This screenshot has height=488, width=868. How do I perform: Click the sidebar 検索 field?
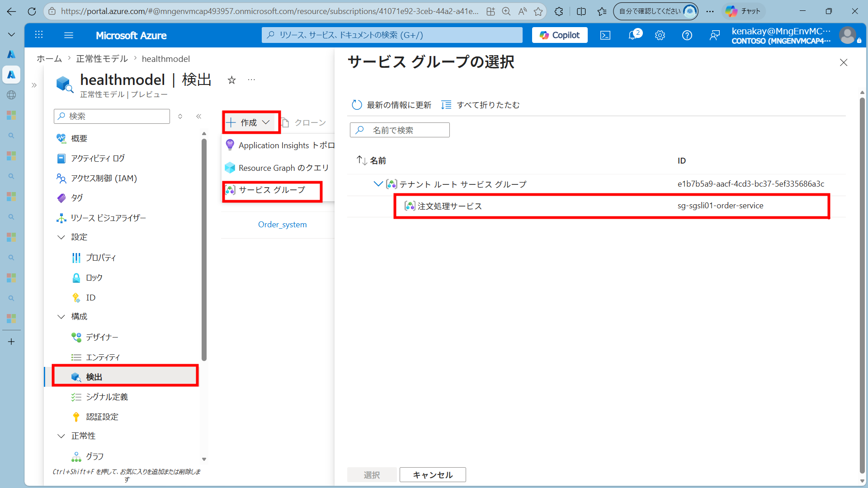[x=112, y=116]
